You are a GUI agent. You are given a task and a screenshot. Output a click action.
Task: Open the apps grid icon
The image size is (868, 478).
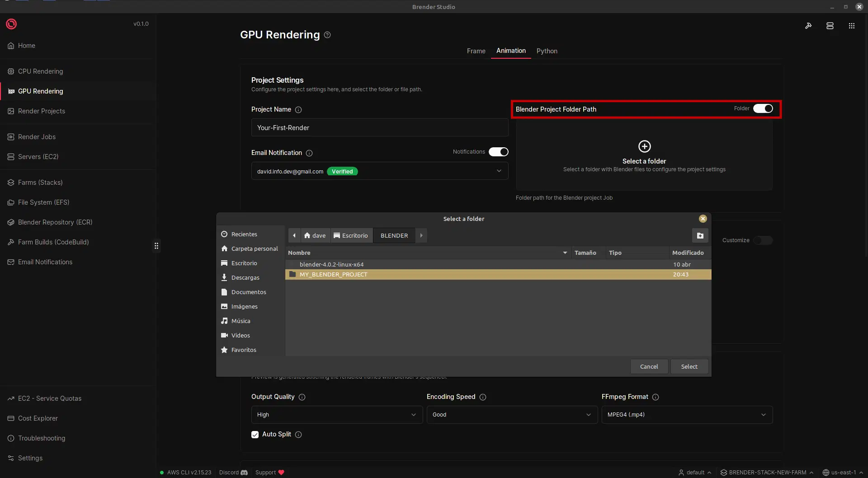pyautogui.click(x=852, y=26)
